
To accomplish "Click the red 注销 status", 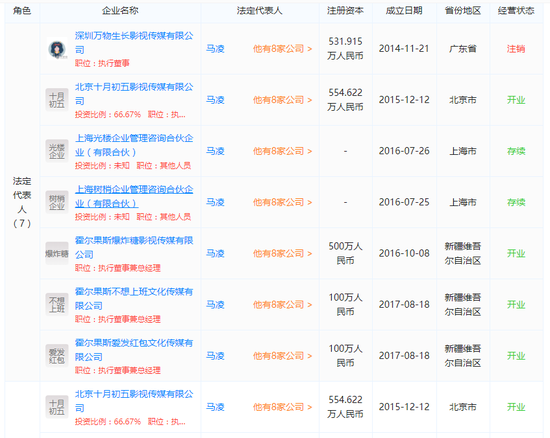I will point(516,49).
